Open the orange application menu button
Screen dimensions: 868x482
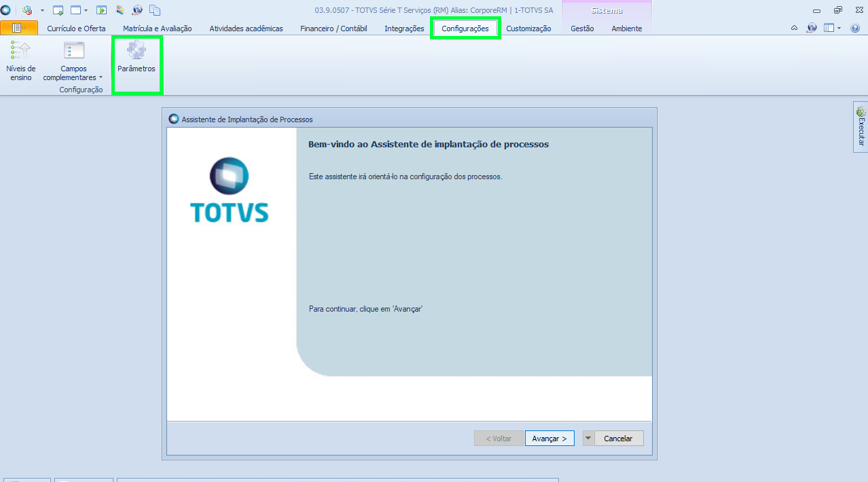(x=19, y=28)
